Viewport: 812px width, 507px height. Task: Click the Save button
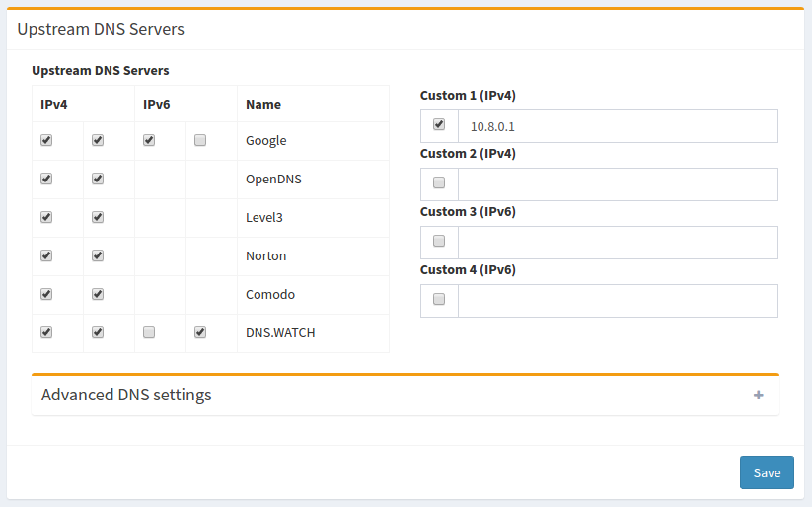[x=767, y=472]
